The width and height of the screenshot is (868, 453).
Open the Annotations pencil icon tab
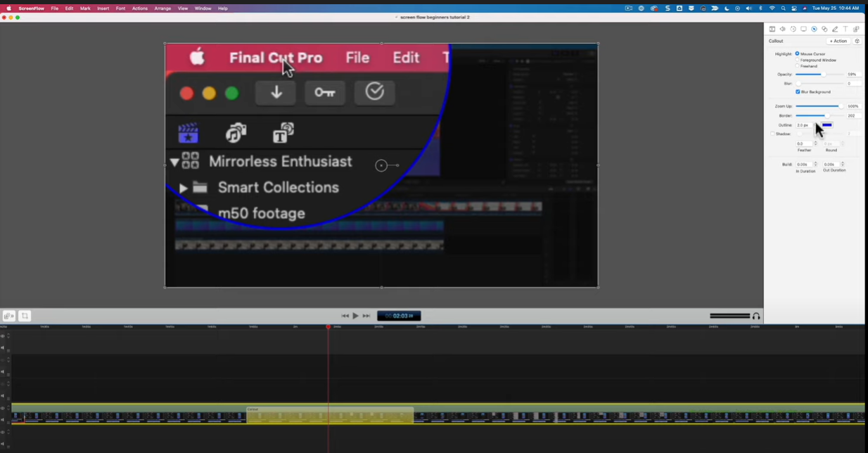[x=835, y=29]
